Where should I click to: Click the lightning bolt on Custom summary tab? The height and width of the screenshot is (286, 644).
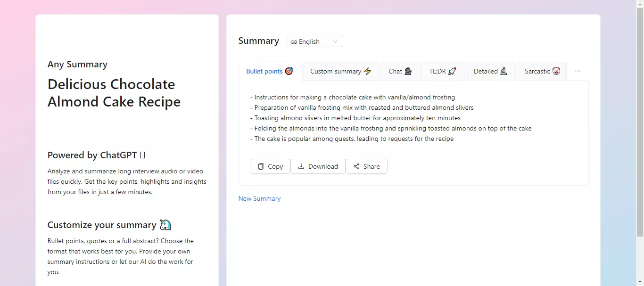368,71
